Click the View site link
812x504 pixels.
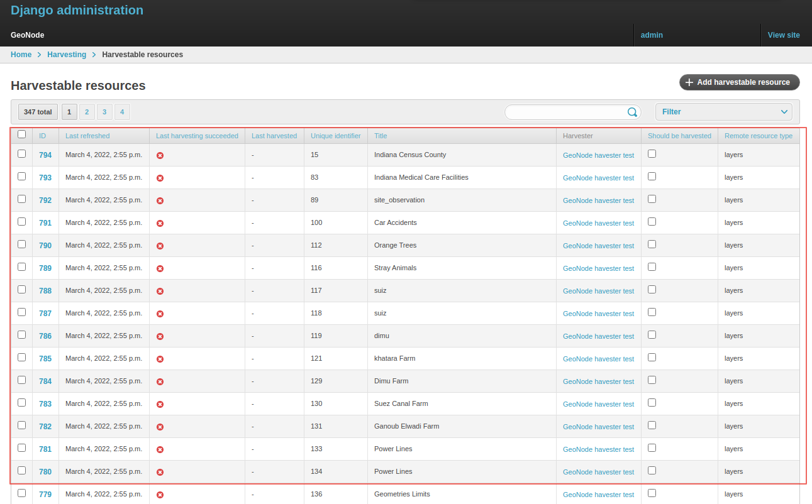point(784,35)
